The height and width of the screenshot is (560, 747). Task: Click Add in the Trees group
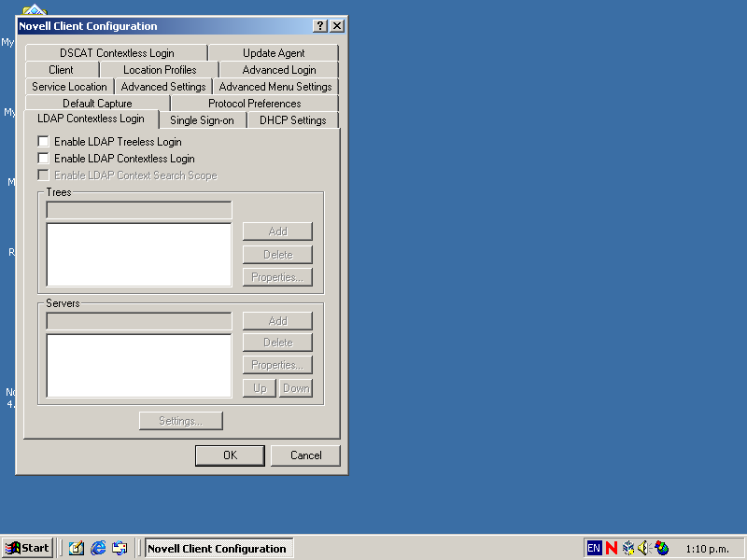tap(277, 231)
